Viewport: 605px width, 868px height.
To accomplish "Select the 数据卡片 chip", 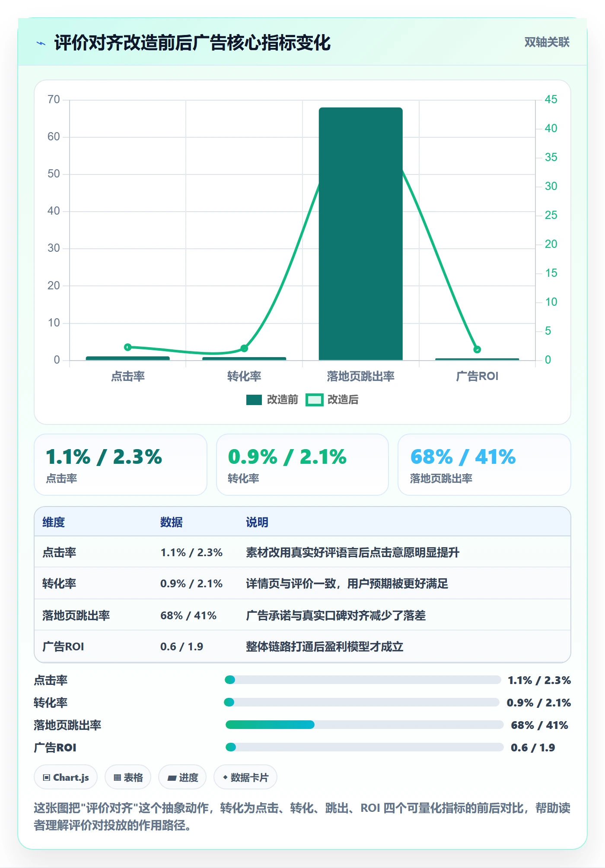I will pos(245,777).
